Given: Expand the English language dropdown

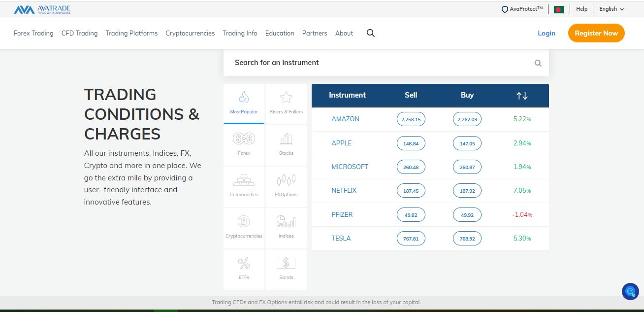Looking at the screenshot, I should click(612, 9).
